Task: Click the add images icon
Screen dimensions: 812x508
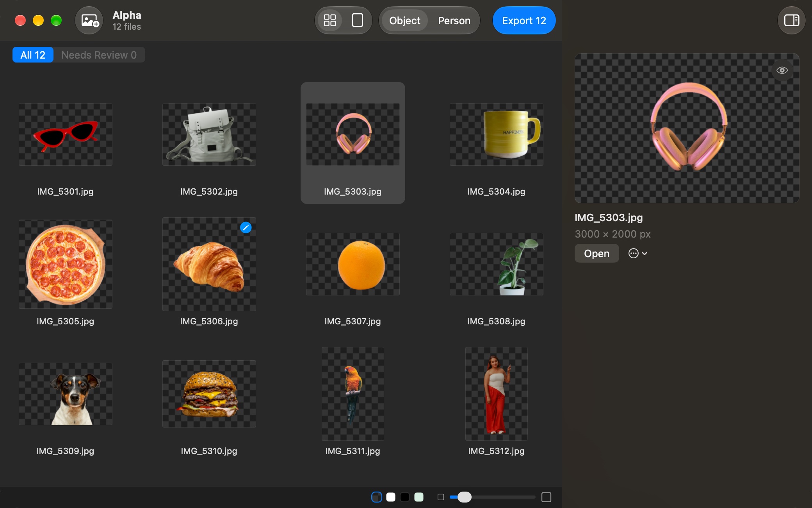Action: point(89,20)
